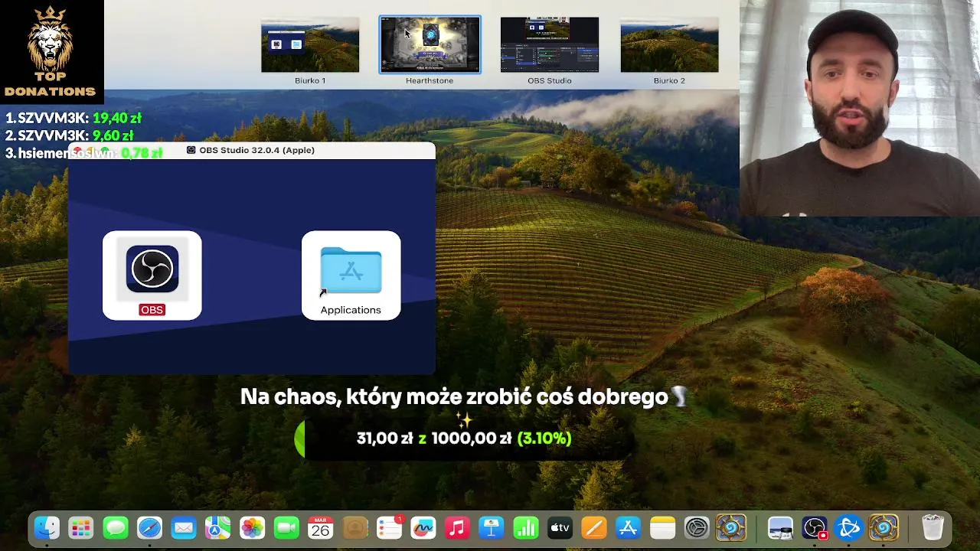
Task: Open Contacts app in the dock
Action: point(355,528)
